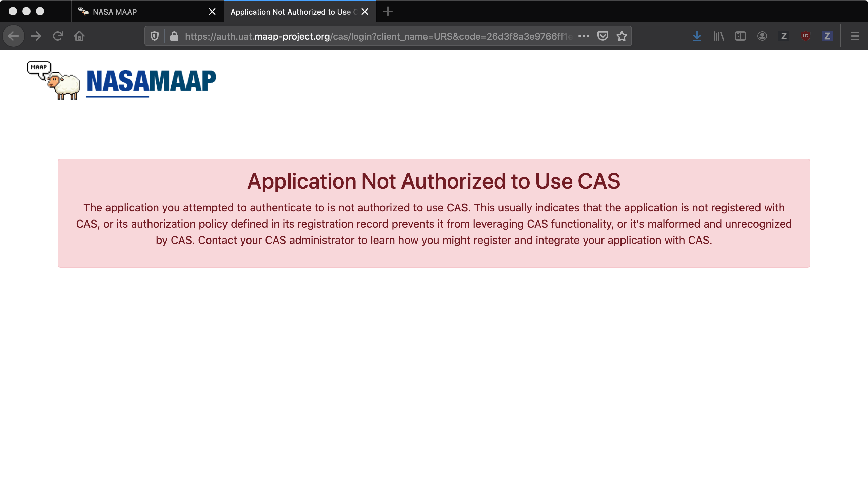868x481 pixels.
Task: Click the Zotero extension icon
Action: 784,36
